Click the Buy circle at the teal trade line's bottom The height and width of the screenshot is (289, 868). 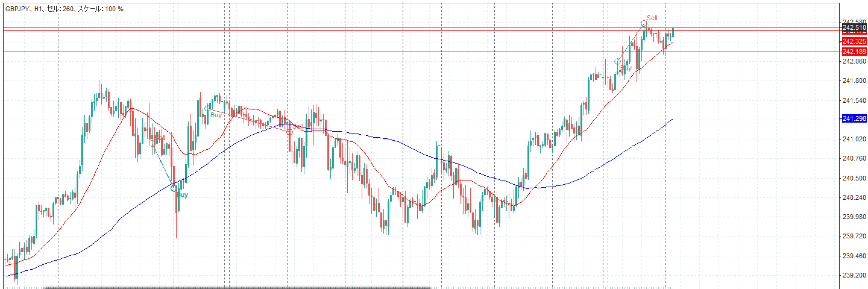(x=174, y=188)
